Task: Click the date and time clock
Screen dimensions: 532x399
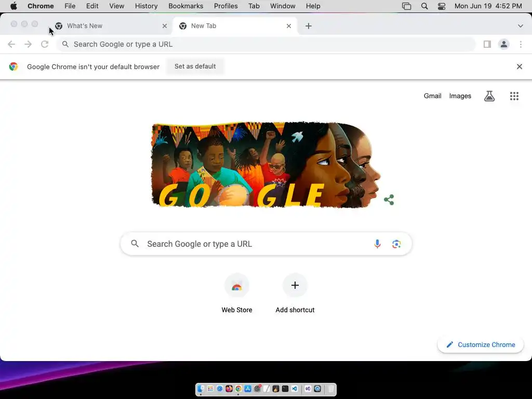Action: coord(488,6)
